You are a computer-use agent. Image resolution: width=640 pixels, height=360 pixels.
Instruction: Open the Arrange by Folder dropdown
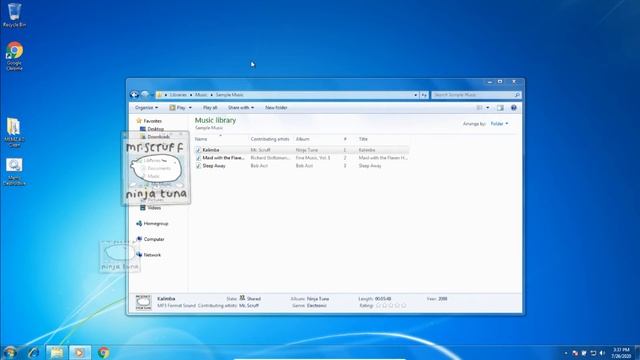[x=499, y=124]
